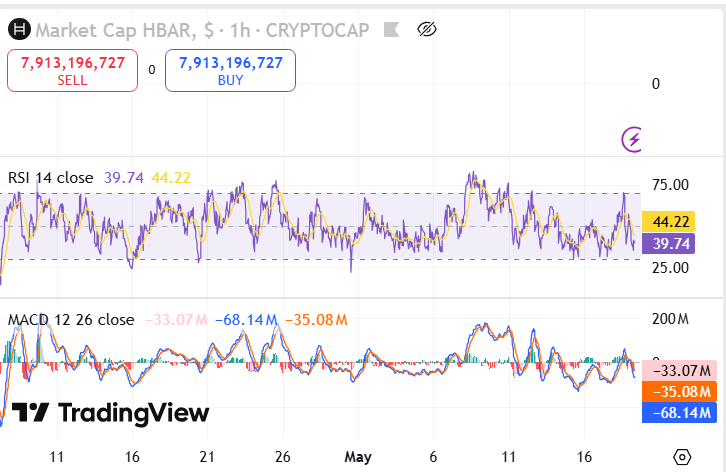The height and width of the screenshot is (472, 726).
Task: Click the orange -35.08M scale label
Action: (x=679, y=392)
